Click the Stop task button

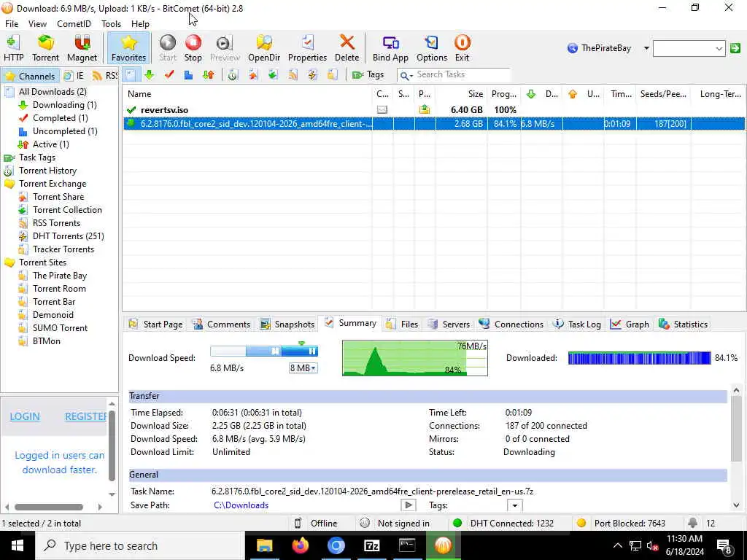(x=193, y=48)
